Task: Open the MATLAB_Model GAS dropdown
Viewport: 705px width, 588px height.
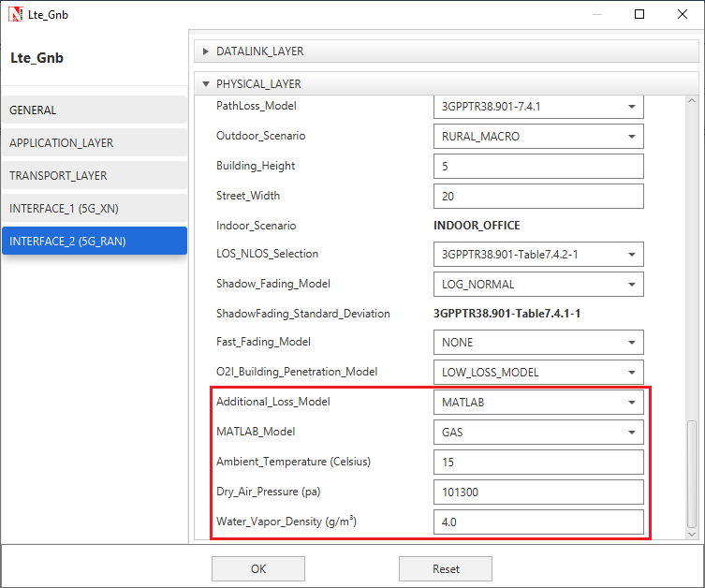Action: (x=538, y=432)
